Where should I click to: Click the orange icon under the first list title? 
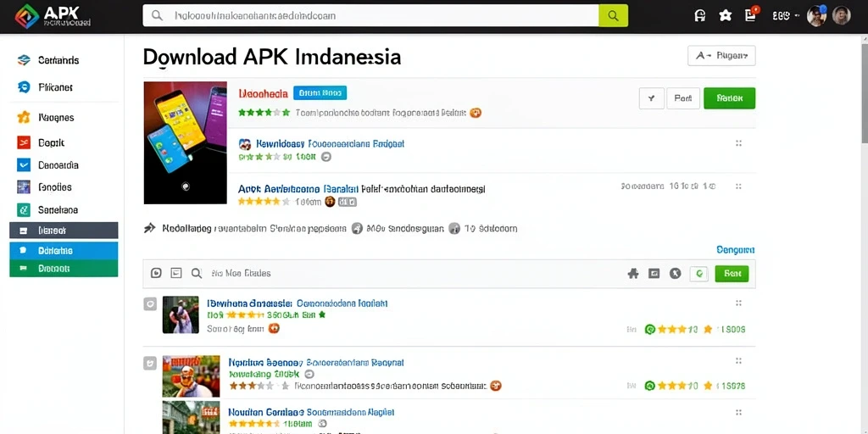tap(274, 328)
